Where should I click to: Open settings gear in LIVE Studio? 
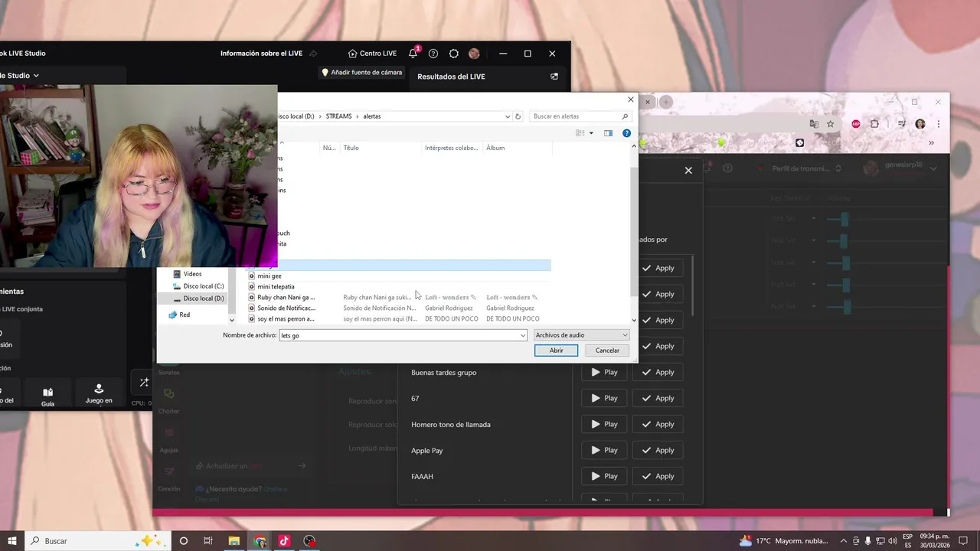pos(454,54)
